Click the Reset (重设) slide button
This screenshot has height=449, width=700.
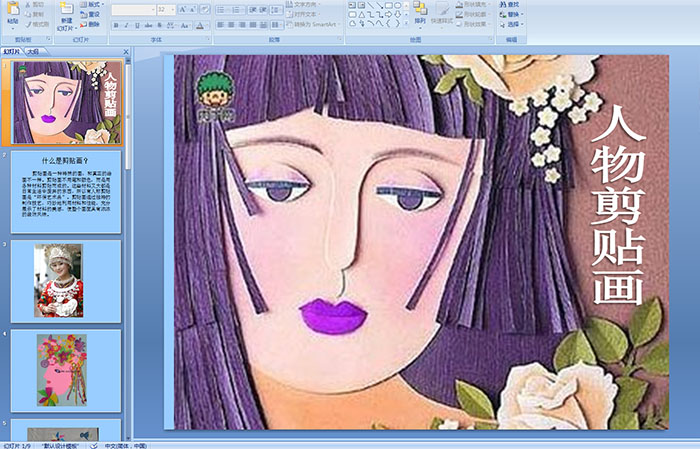click(91, 14)
